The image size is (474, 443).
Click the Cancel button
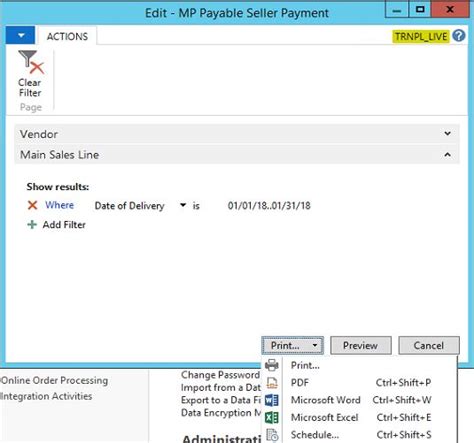tap(429, 345)
